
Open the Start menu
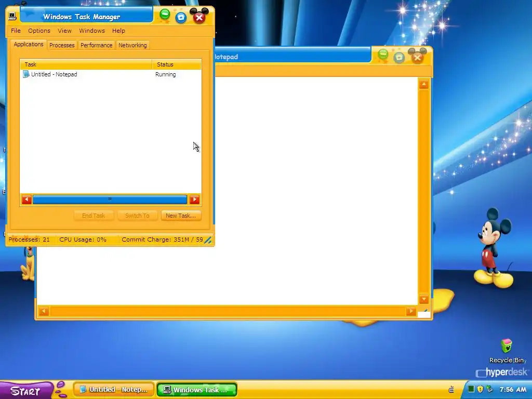[26, 390]
